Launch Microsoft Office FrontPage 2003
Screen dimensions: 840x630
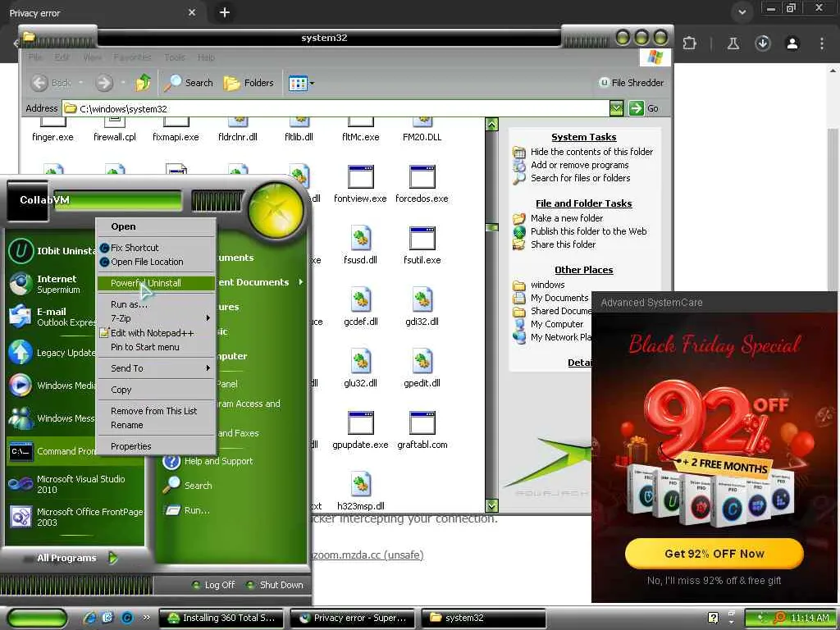(x=75, y=517)
